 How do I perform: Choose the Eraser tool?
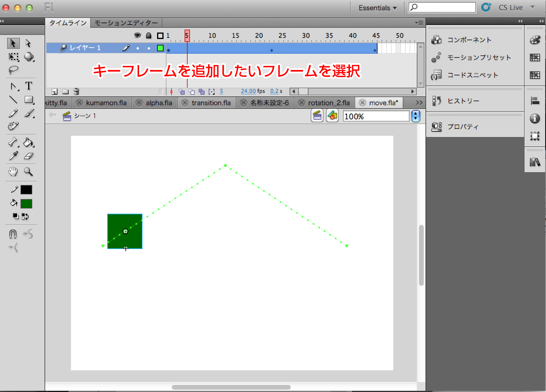(28, 156)
